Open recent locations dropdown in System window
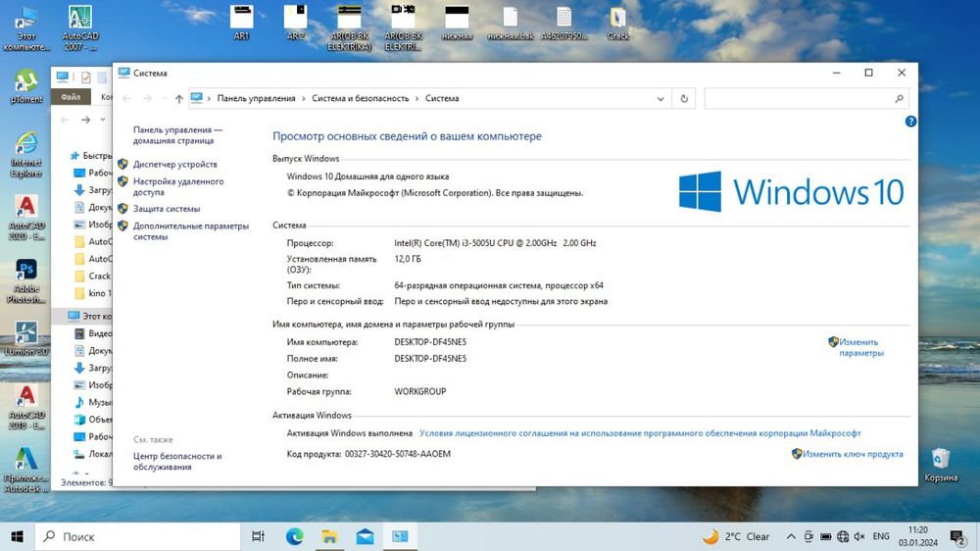The image size is (980, 551). click(164, 98)
